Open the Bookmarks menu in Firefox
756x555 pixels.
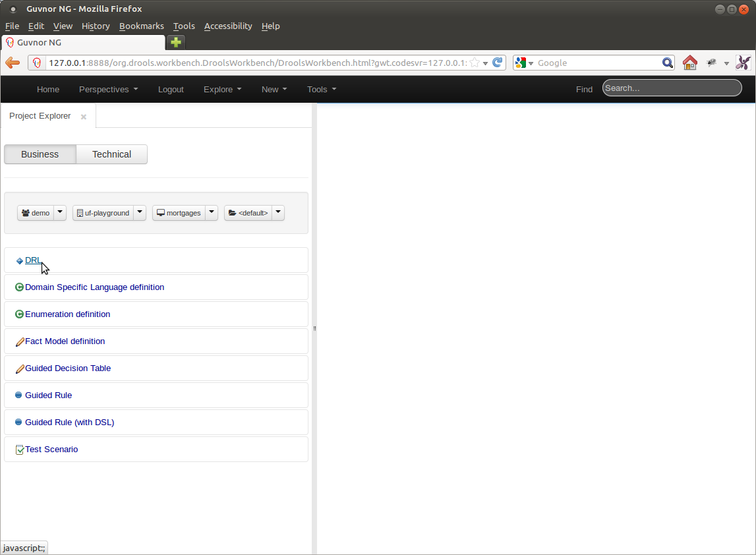point(141,26)
